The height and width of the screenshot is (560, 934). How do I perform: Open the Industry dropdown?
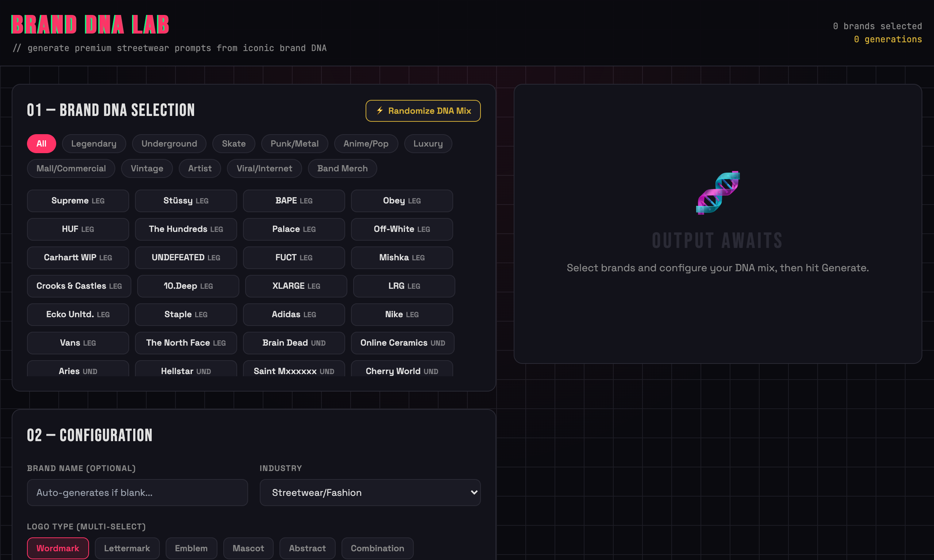point(370,493)
